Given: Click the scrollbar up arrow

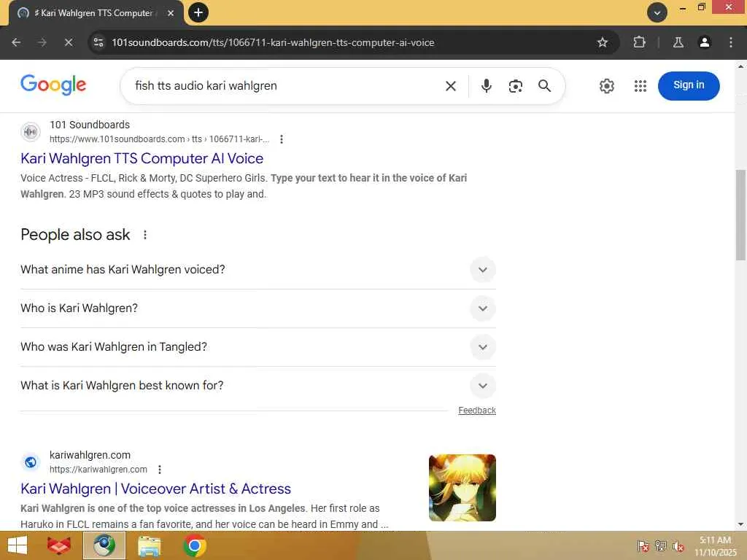Looking at the screenshot, I should point(741,66).
